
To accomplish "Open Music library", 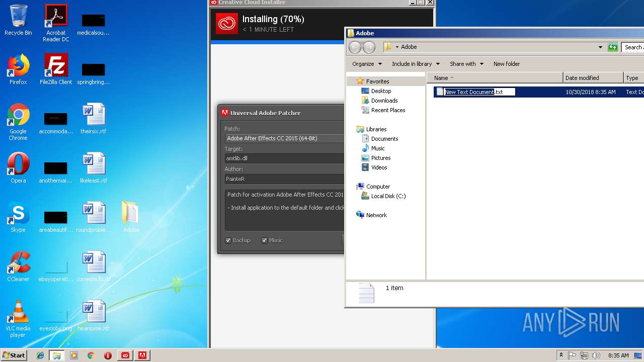I will [378, 148].
